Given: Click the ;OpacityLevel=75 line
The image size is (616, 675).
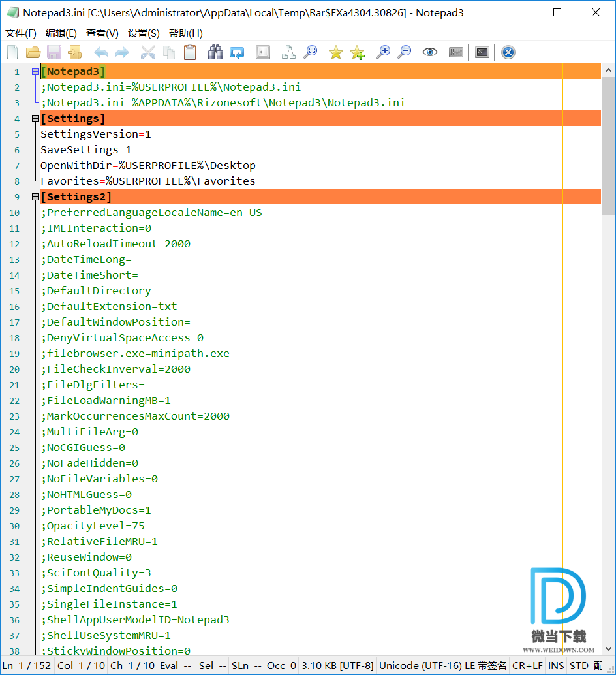Looking at the screenshot, I should pyautogui.click(x=93, y=526).
